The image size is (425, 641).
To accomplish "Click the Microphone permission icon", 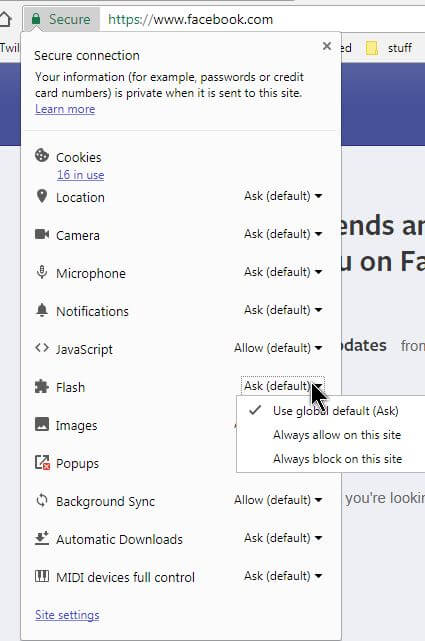I will (x=42, y=272).
